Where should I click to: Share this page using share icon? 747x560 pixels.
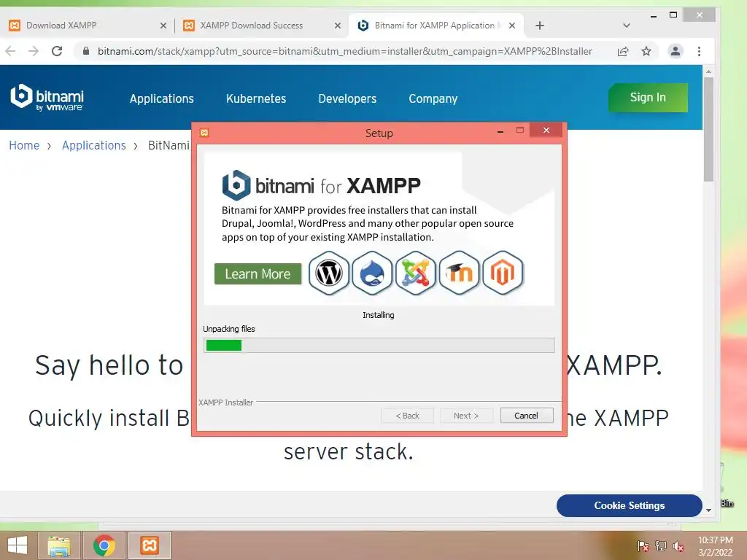(x=623, y=52)
